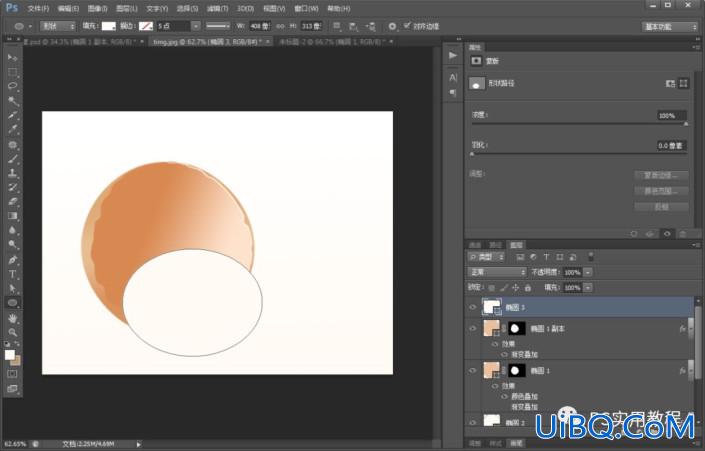Viewport: 705px width, 451px height.
Task: Open the 编辑(E) menu
Action: coord(68,9)
